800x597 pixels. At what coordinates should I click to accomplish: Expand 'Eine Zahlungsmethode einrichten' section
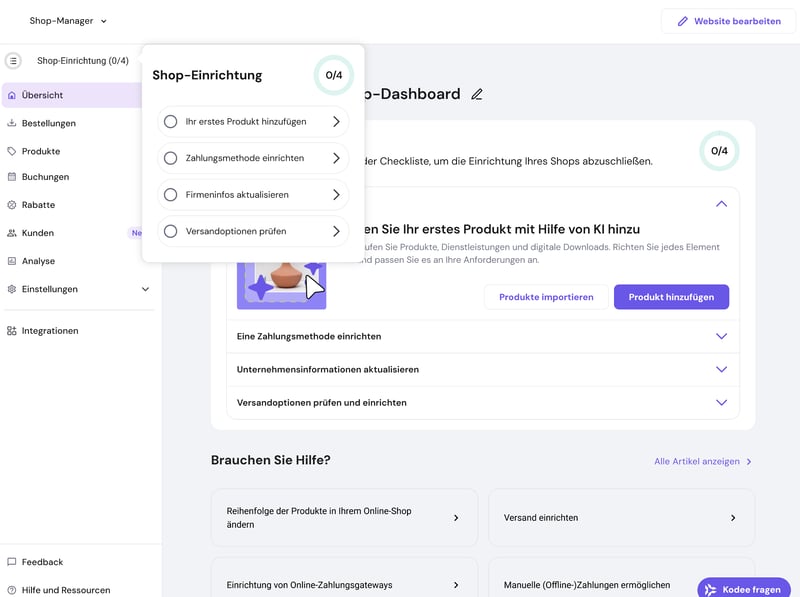[x=721, y=337]
